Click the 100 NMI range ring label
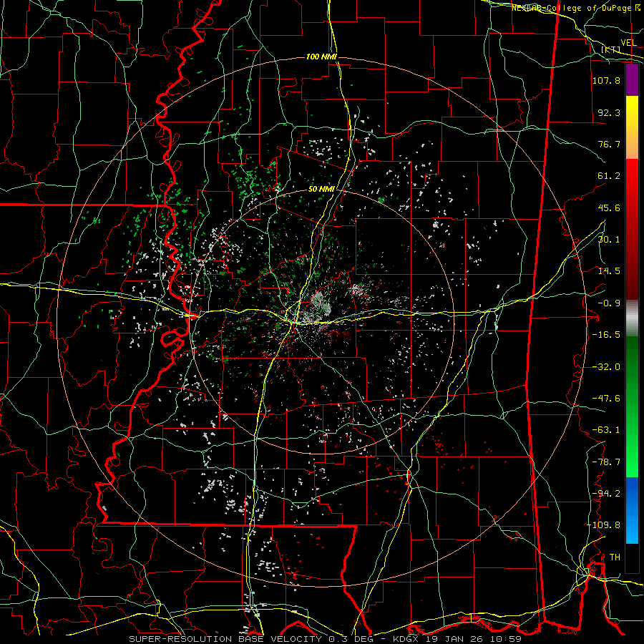The height and width of the screenshot is (644, 644). [321, 57]
